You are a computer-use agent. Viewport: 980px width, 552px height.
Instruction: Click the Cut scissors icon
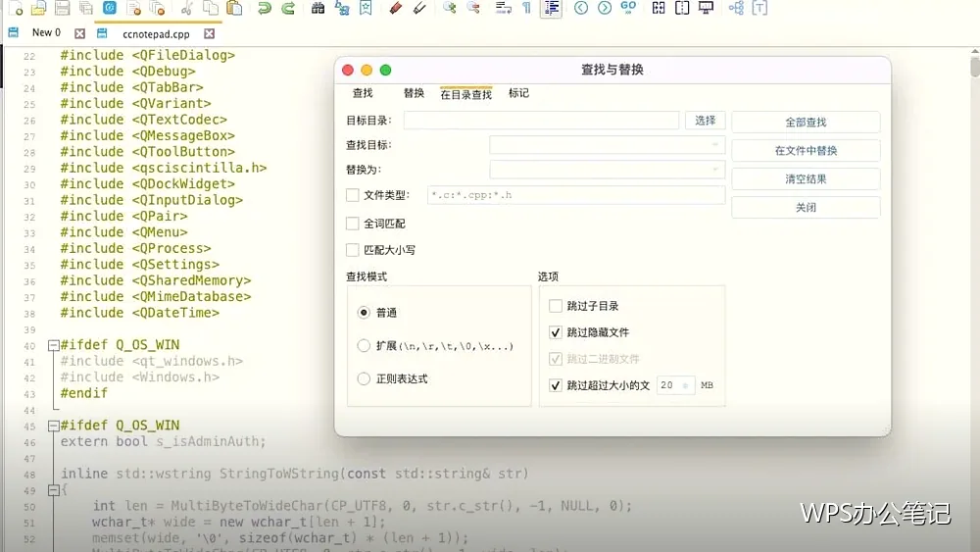[x=187, y=8]
